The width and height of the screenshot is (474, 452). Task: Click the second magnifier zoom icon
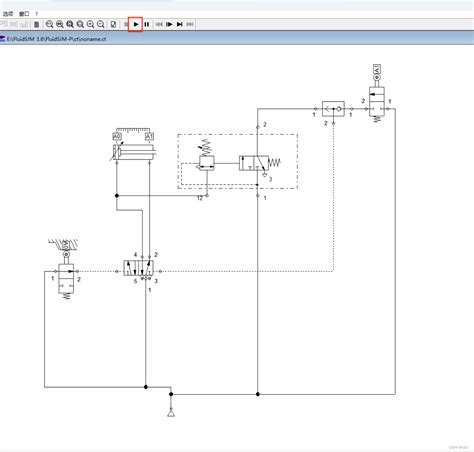pyautogui.click(x=60, y=24)
